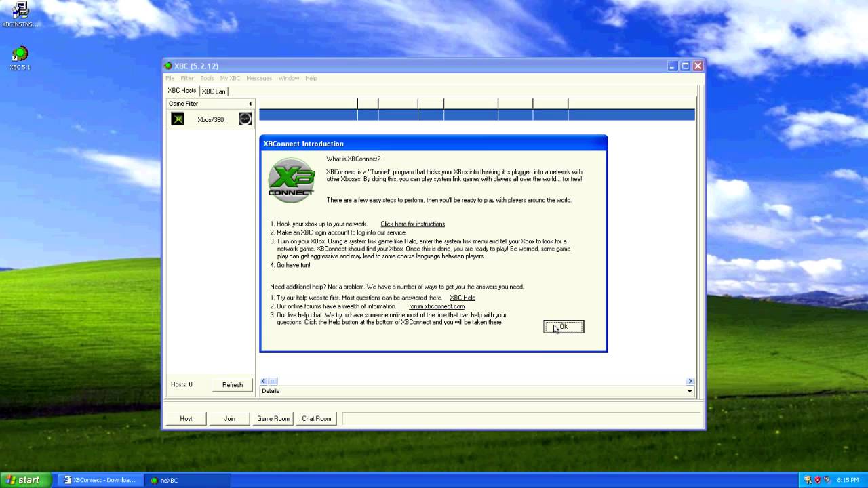Click the Refresh button
868x488 pixels.
pyautogui.click(x=233, y=385)
